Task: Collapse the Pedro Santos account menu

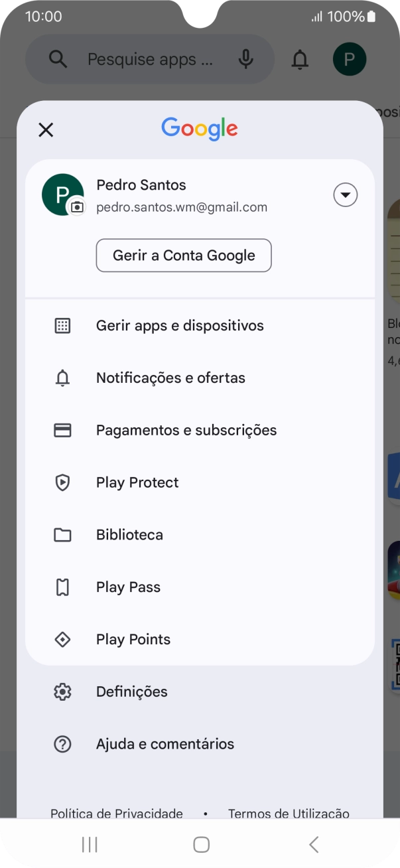Action: coord(345,194)
